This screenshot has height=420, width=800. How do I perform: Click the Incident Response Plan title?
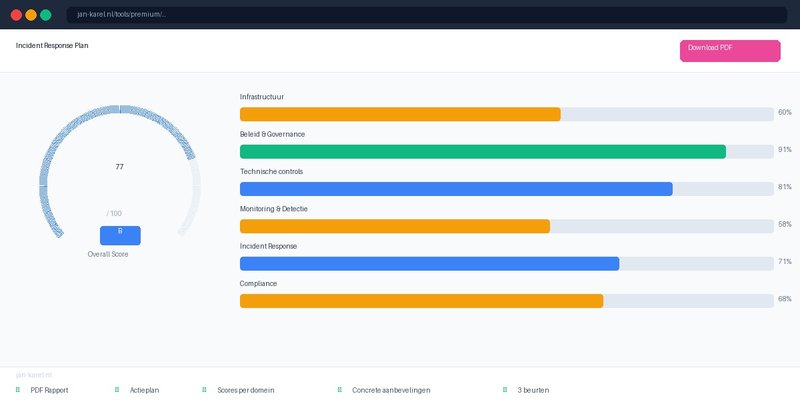pos(52,45)
